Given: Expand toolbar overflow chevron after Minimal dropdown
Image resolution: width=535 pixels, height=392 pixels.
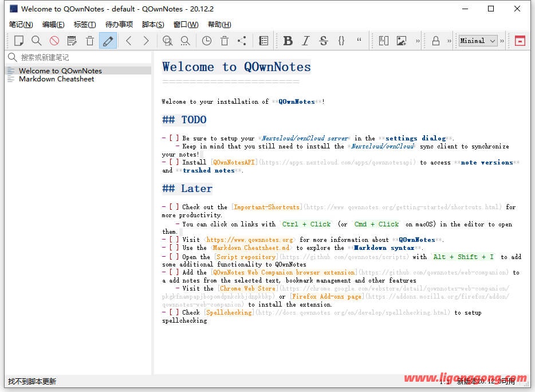Looking at the screenshot, I should click(502, 41).
